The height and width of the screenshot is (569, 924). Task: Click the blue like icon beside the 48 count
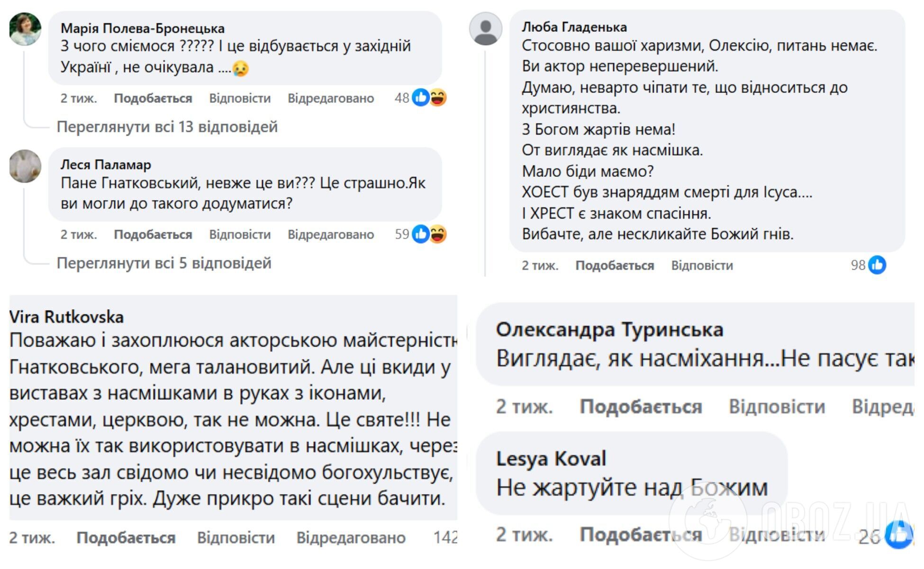click(x=422, y=97)
